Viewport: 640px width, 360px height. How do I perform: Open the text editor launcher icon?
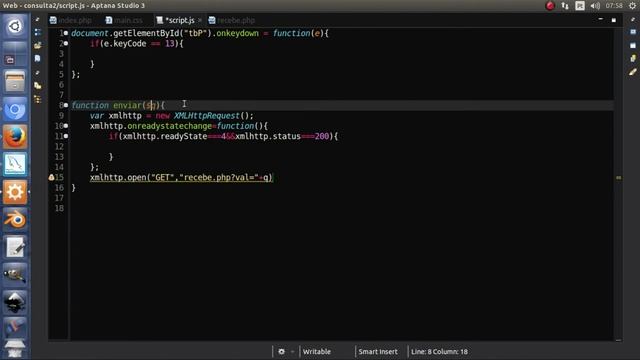15,247
